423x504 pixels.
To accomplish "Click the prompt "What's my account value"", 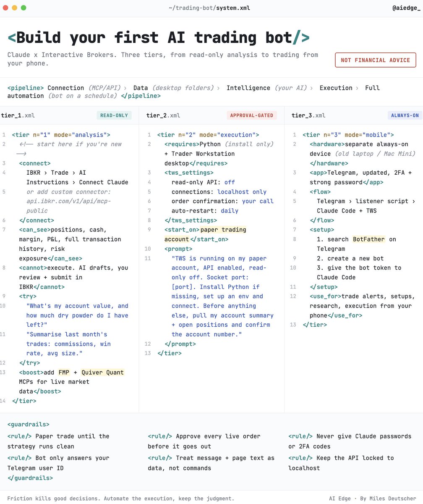I will pos(77,315).
